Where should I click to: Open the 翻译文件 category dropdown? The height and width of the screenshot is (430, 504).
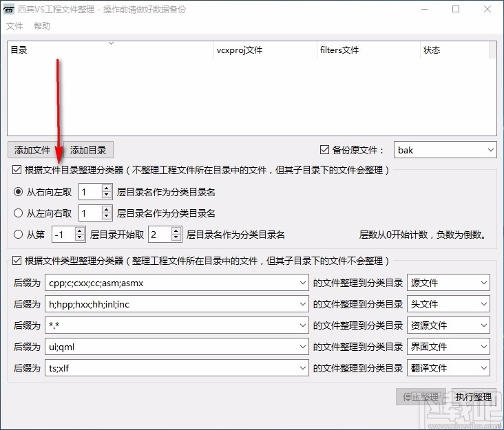pos(448,367)
